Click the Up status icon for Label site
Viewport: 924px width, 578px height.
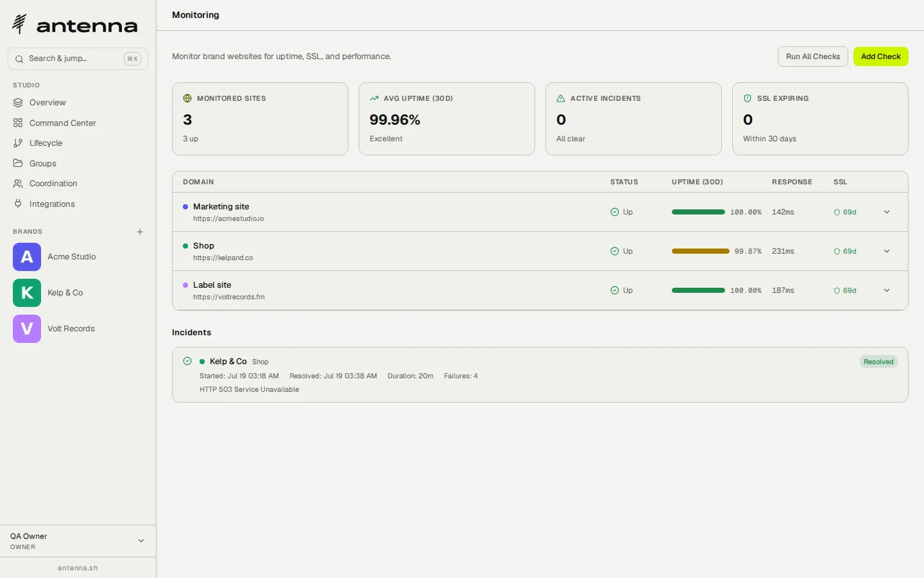pos(615,290)
